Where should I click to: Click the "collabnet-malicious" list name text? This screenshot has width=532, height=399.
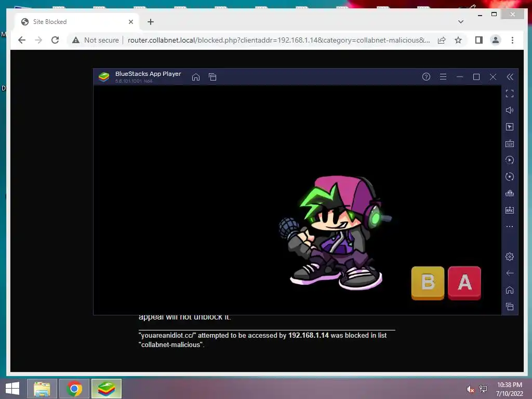[171, 345]
